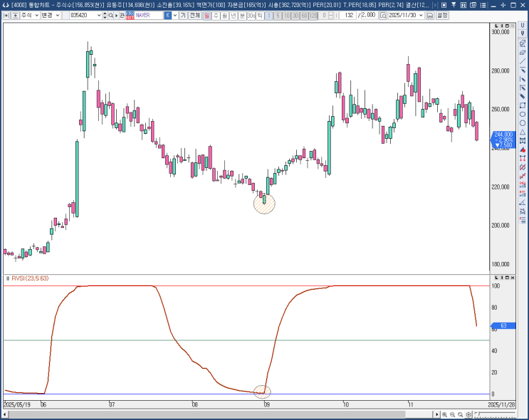Click the pin icon below U button
The width and height of the screenshot is (529, 420).
523,33
